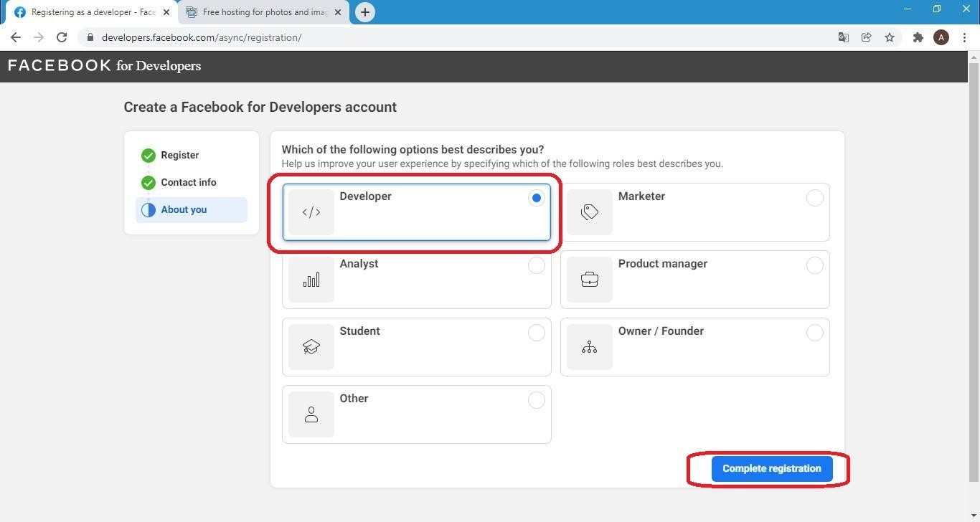The width and height of the screenshot is (980, 522).
Task: Click the Product manager briefcase icon
Action: tap(590, 280)
